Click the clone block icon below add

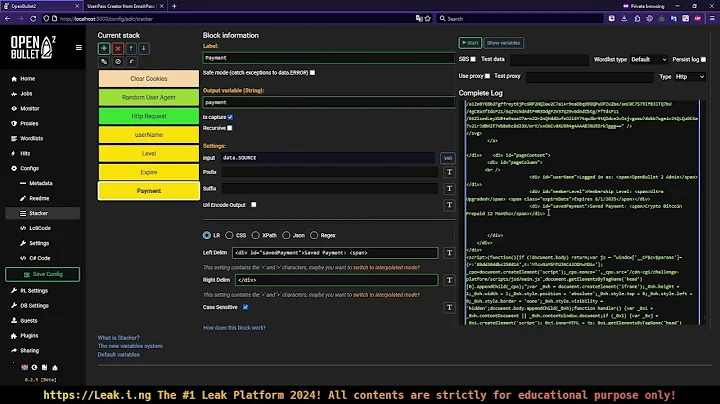(x=104, y=62)
